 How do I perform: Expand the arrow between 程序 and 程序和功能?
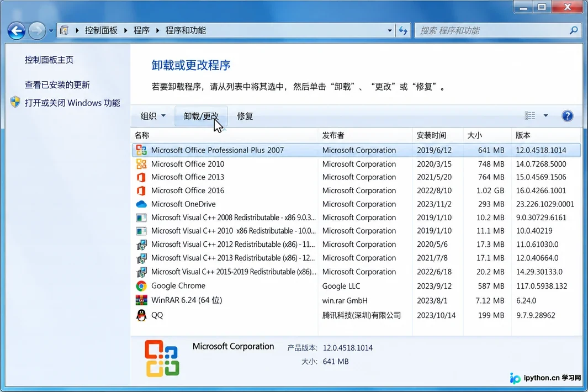tap(157, 30)
